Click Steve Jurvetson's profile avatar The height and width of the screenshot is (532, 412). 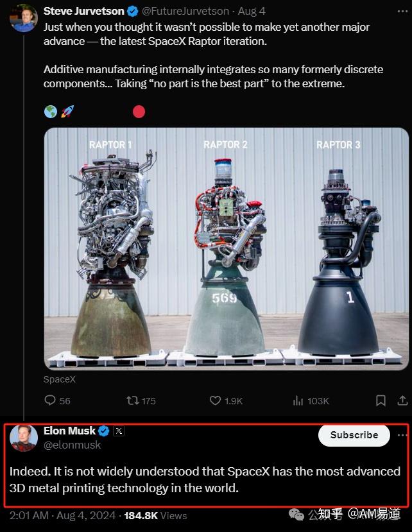click(x=23, y=18)
